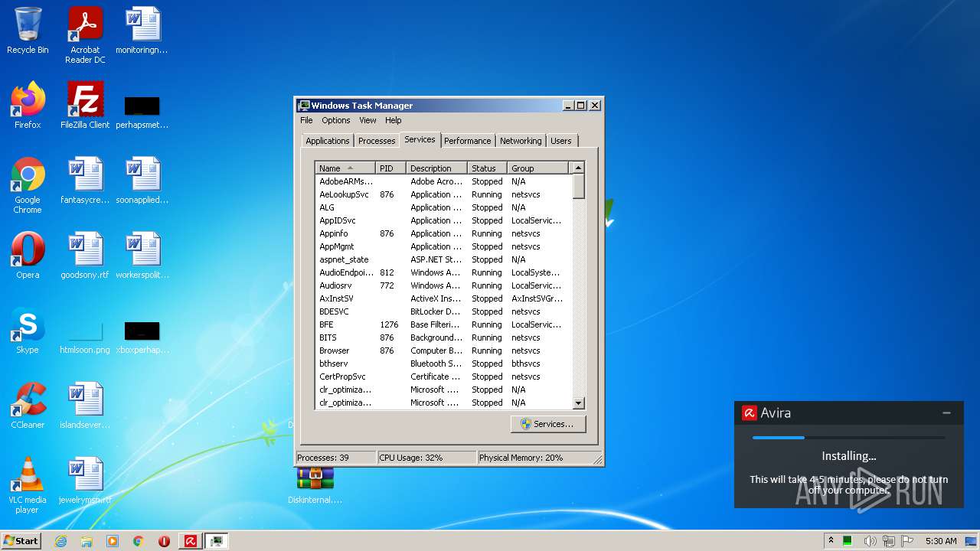Select the Browser service row

point(443,350)
